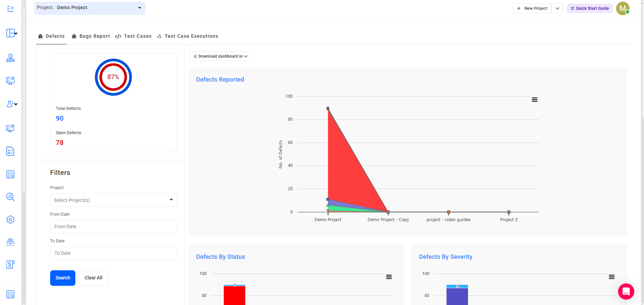
Task: Open the Download dashboard in dropdown
Action: pos(220,56)
